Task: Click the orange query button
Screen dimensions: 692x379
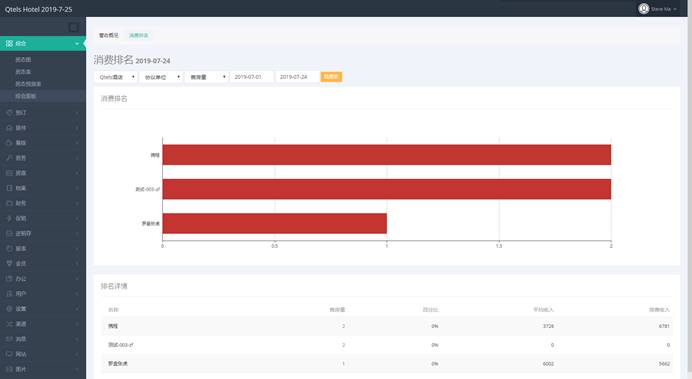Action: coord(331,77)
